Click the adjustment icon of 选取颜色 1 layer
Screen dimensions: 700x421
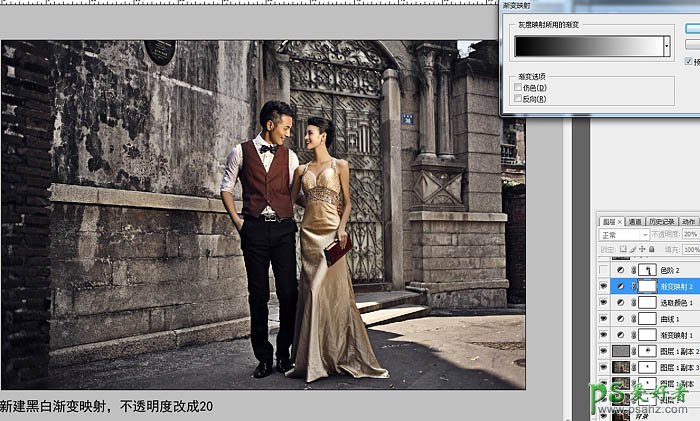point(622,302)
